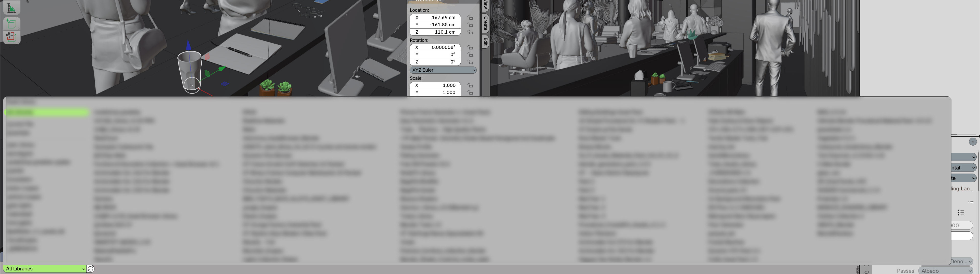Click the empty white field below it
The height and width of the screenshot is (274, 980).
click(962, 236)
